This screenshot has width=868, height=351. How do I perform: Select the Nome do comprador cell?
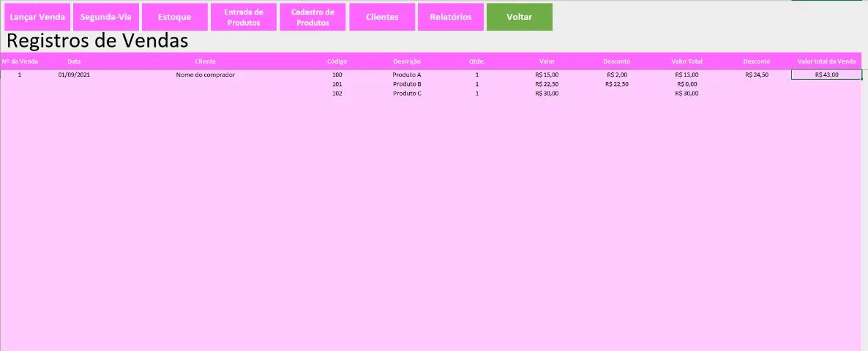click(206, 75)
